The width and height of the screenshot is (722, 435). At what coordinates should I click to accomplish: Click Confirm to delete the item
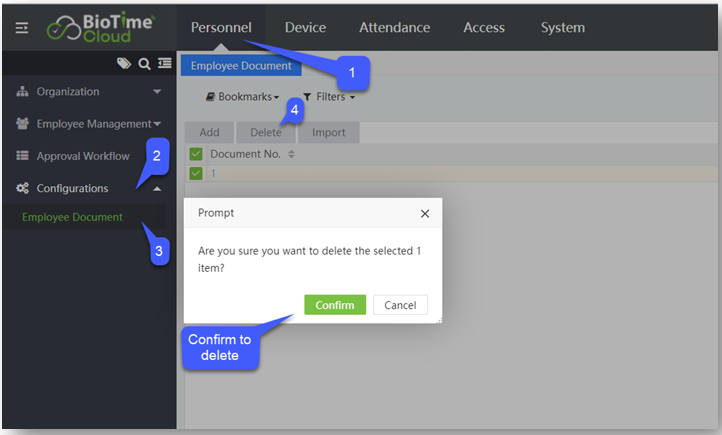coord(335,305)
